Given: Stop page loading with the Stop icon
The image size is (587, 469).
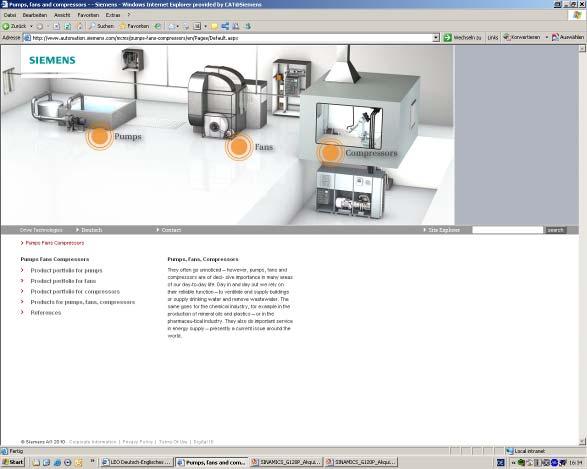Looking at the screenshot, I should pos(57,26).
